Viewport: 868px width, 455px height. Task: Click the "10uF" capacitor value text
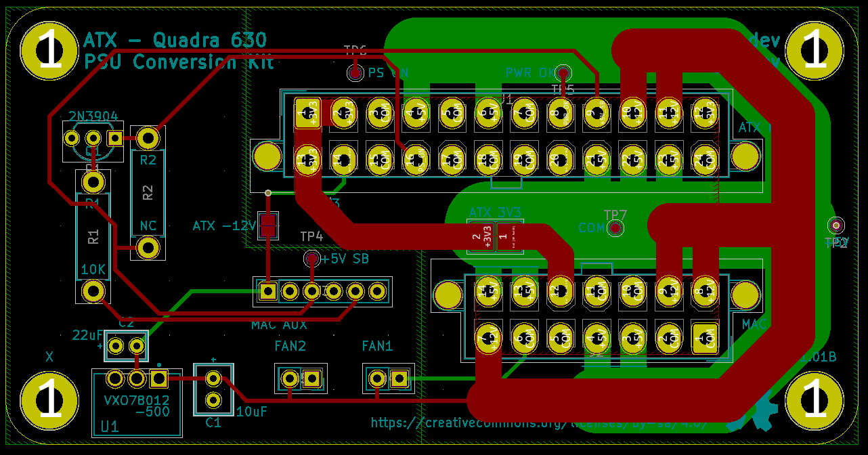click(x=251, y=411)
